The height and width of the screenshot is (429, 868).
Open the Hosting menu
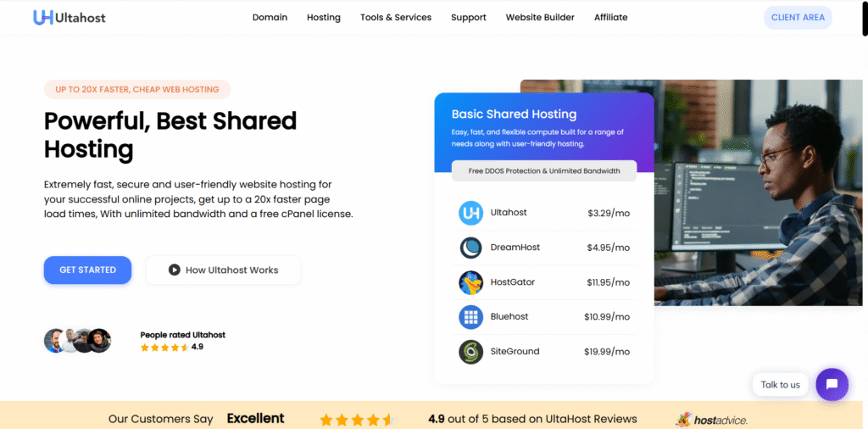click(x=323, y=17)
